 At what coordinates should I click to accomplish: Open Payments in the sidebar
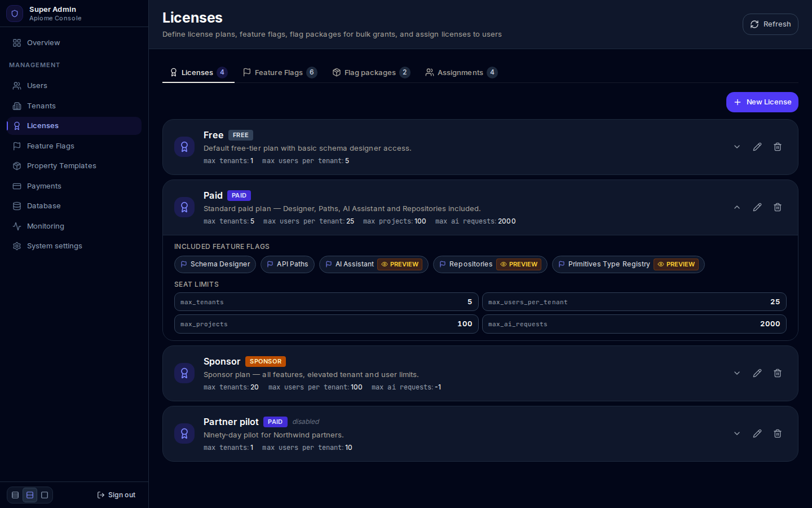(x=74, y=186)
